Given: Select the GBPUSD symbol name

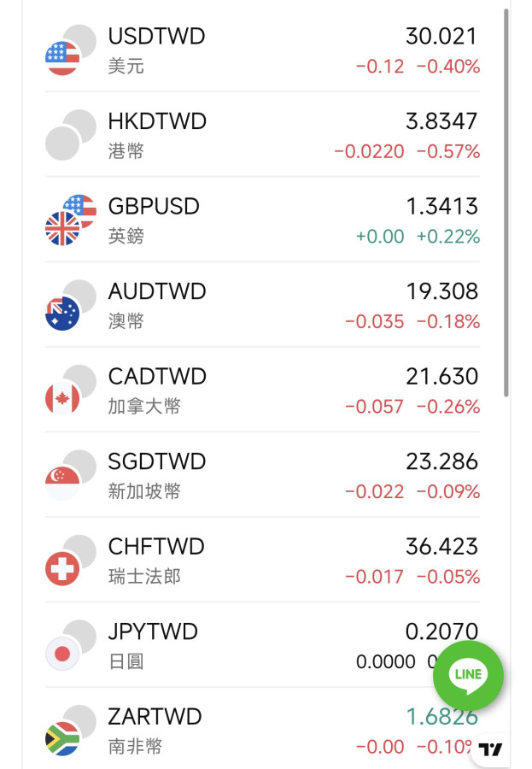Looking at the screenshot, I should tap(154, 207).
